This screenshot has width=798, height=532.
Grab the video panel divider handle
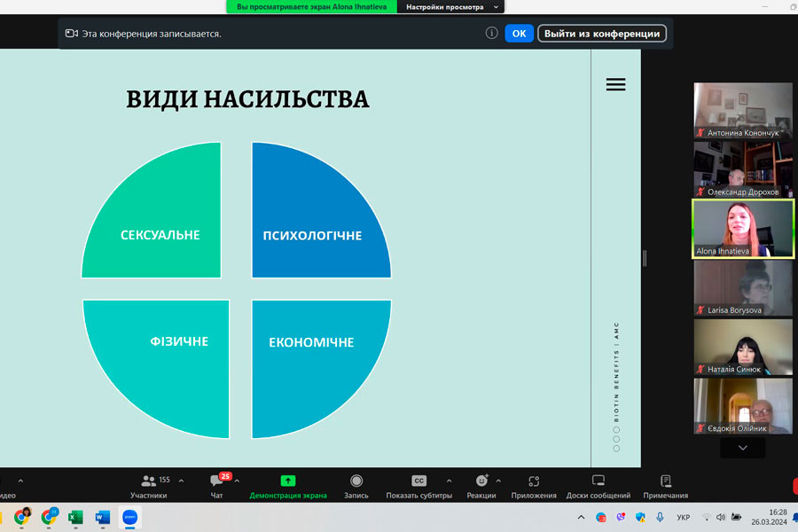click(645, 258)
